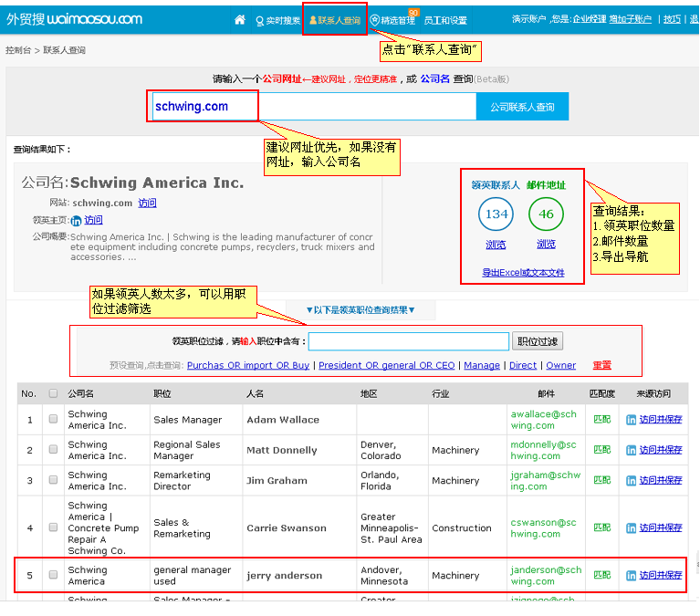Apply preset Purchas OR import OR Buy
This screenshot has width=700, height=616.
point(247,365)
